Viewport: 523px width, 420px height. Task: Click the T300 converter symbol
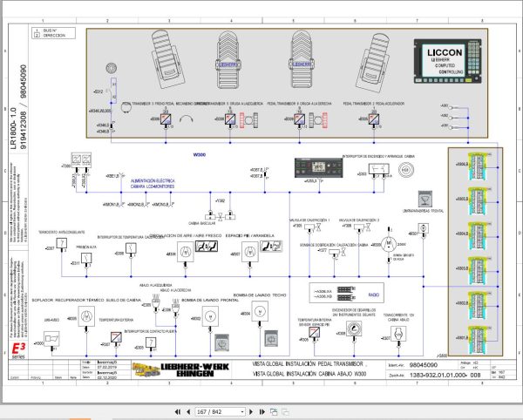coord(81,160)
